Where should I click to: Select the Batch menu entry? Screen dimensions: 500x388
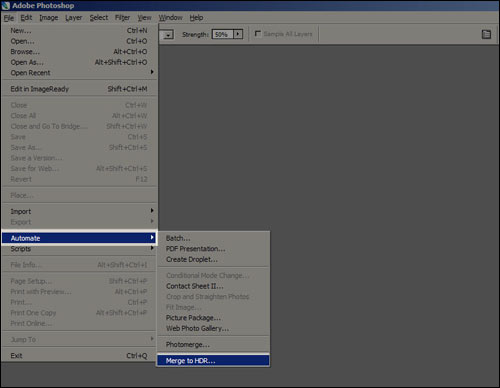[213, 238]
